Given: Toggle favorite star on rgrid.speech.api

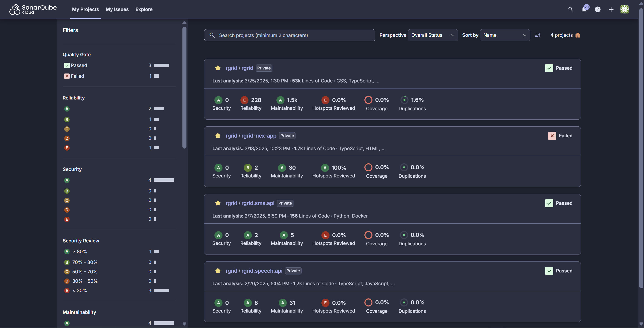Looking at the screenshot, I should coord(218,271).
